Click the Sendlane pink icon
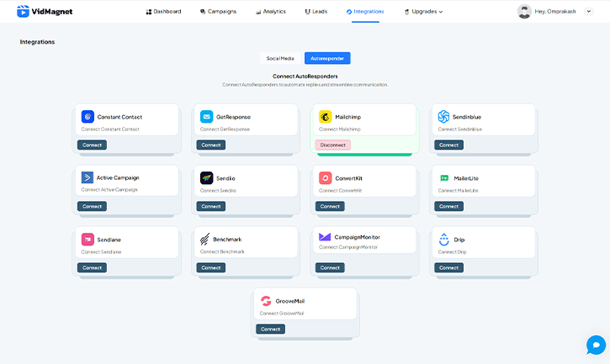The height and width of the screenshot is (364, 610). (88, 240)
